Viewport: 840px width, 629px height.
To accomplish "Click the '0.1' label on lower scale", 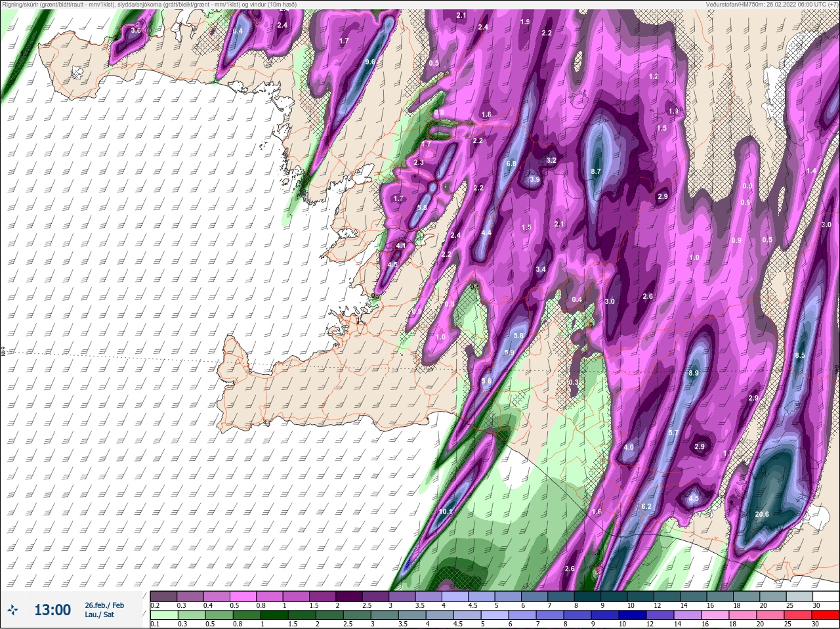I will [155, 624].
